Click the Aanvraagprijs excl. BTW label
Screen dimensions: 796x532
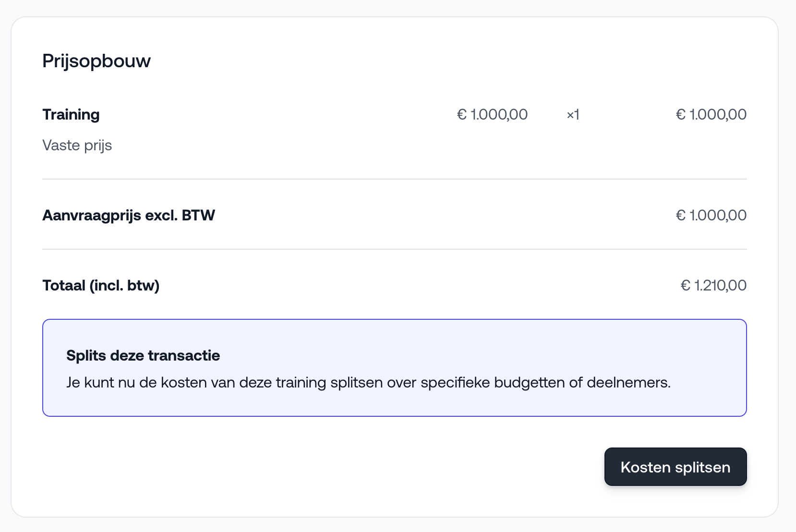pos(128,216)
